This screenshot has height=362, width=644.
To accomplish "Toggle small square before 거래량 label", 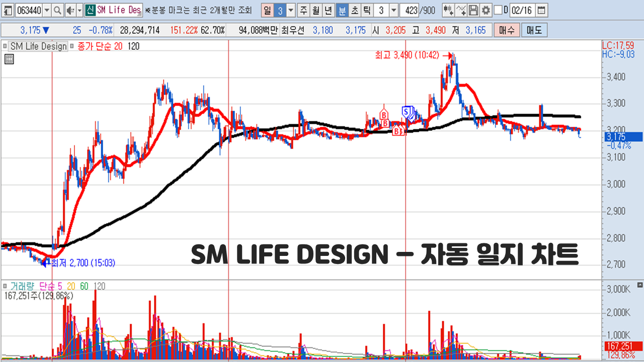I will coord(5,286).
